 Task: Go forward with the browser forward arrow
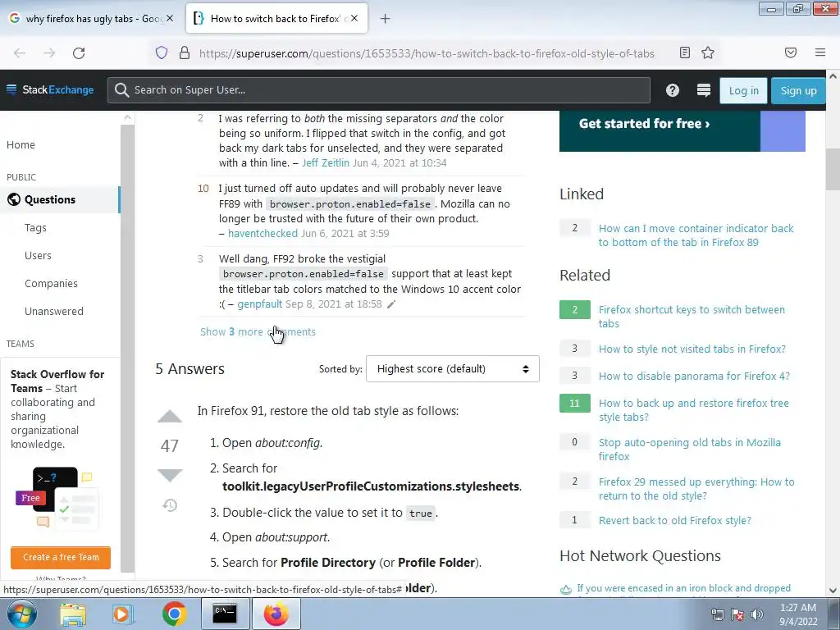[49, 53]
